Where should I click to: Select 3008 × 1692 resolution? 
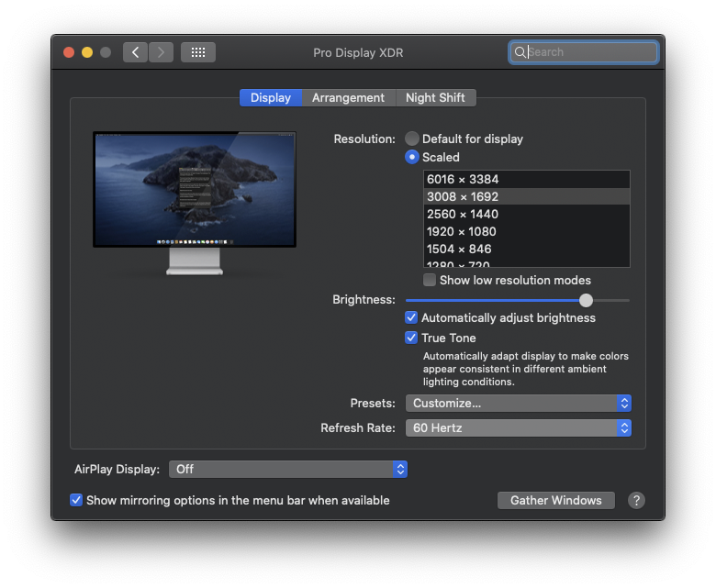[x=527, y=196]
